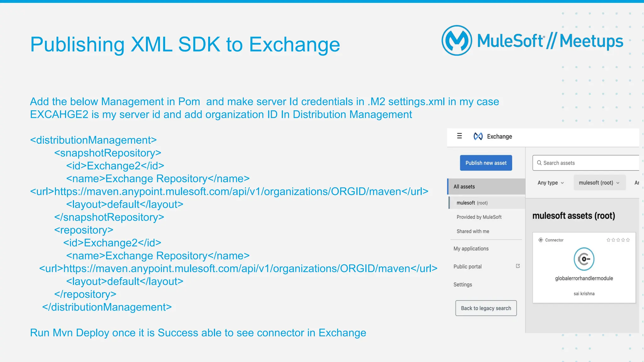Click the Run Mvn Deploy line
The width and height of the screenshot is (644, 362).
pos(198,333)
